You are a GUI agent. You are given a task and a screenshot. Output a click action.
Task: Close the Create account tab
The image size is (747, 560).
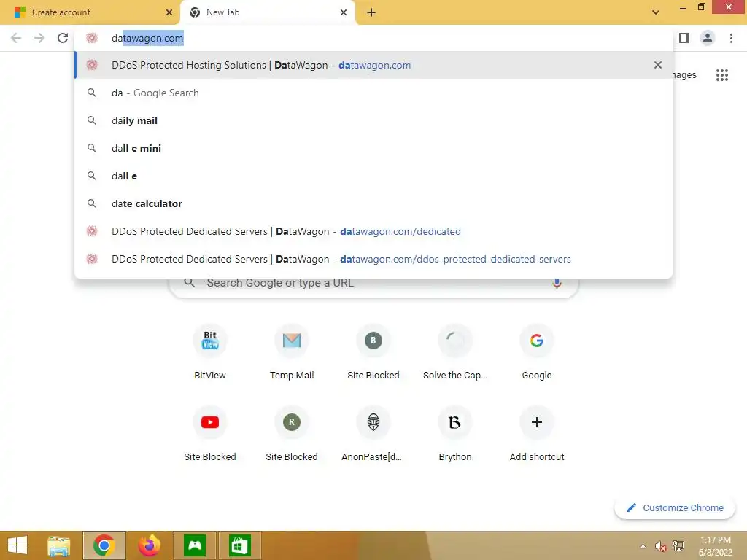[x=169, y=12]
